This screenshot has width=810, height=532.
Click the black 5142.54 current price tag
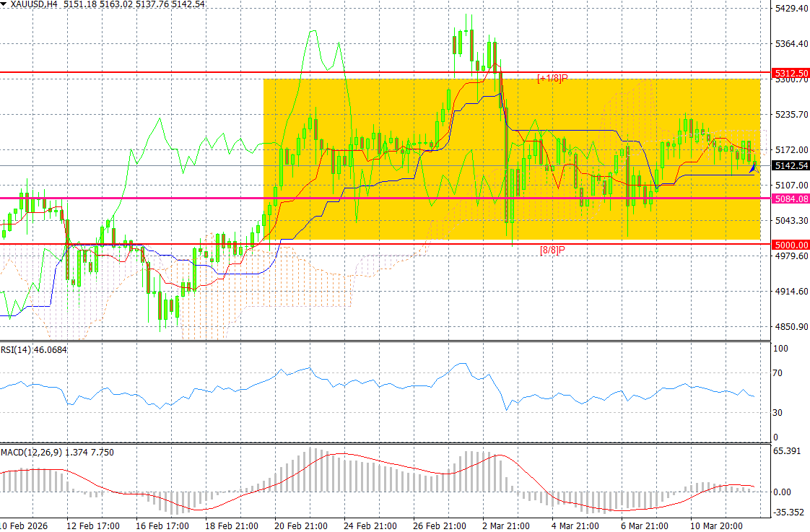(791, 166)
